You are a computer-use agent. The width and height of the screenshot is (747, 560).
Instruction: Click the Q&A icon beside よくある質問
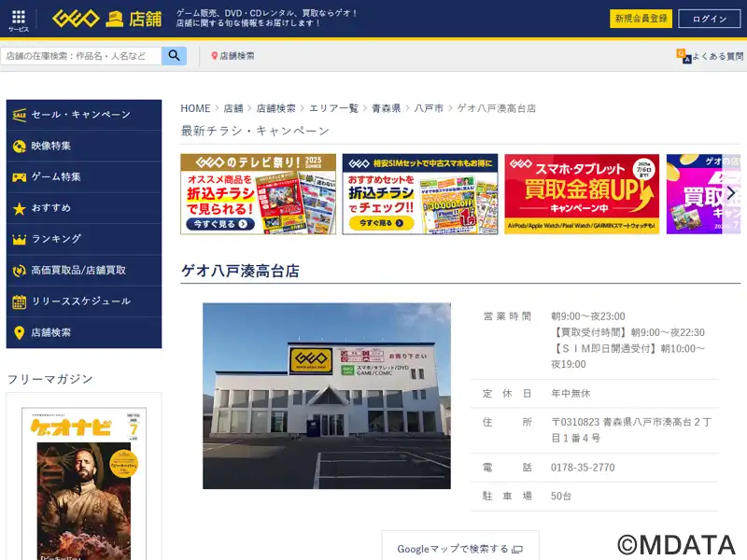click(x=684, y=56)
